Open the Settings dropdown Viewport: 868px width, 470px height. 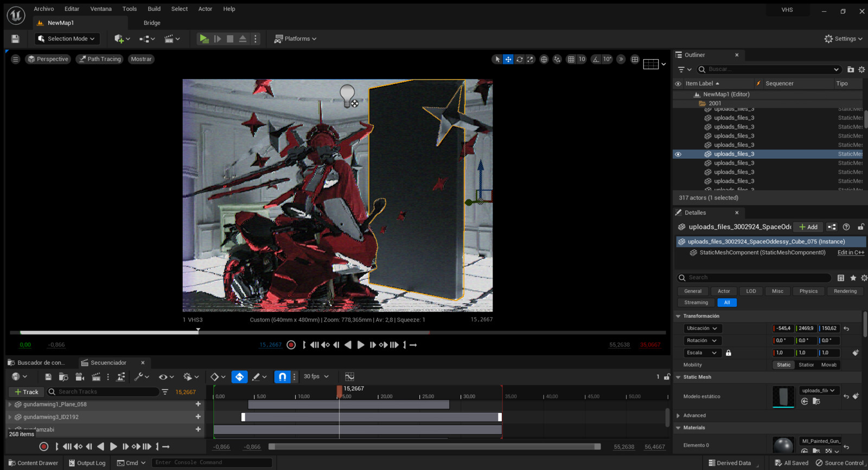tap(844, 38)
